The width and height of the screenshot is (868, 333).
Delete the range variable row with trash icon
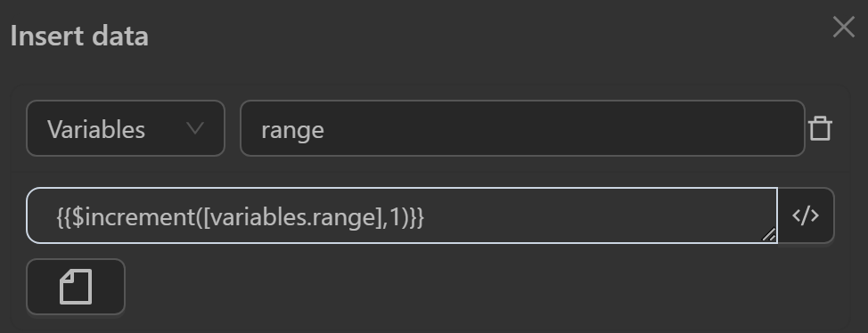(820, 128)
